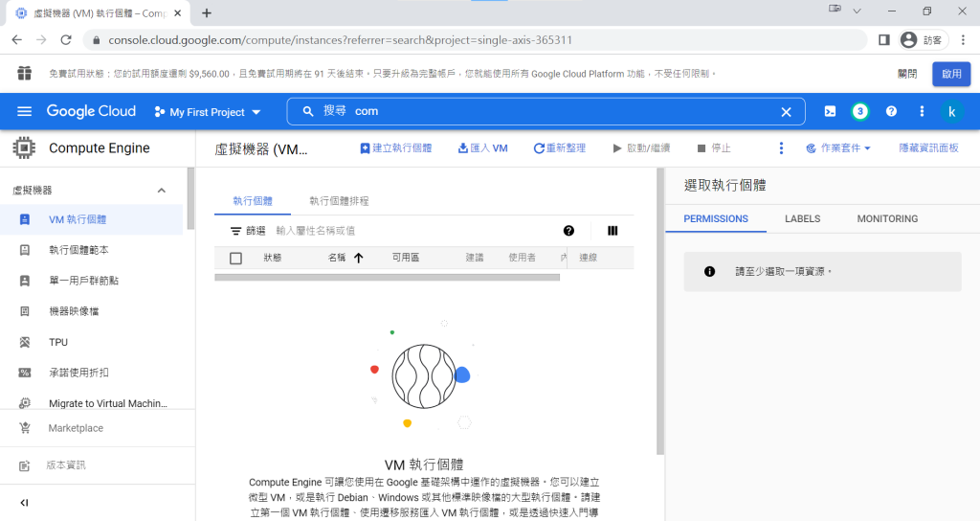This screenshot has width=980, height=521.
Task: Click the filter help question mark icon
Action: click(568, 231)
